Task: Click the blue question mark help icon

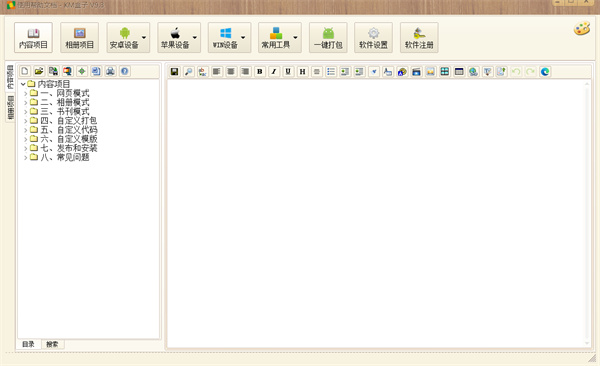Action: 125,71
